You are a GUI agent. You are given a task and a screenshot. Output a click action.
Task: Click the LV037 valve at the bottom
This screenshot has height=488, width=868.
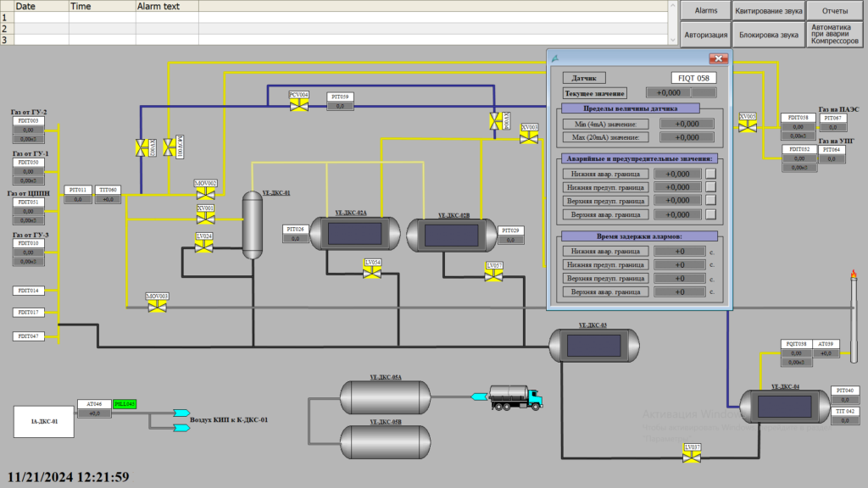point(693,457)
